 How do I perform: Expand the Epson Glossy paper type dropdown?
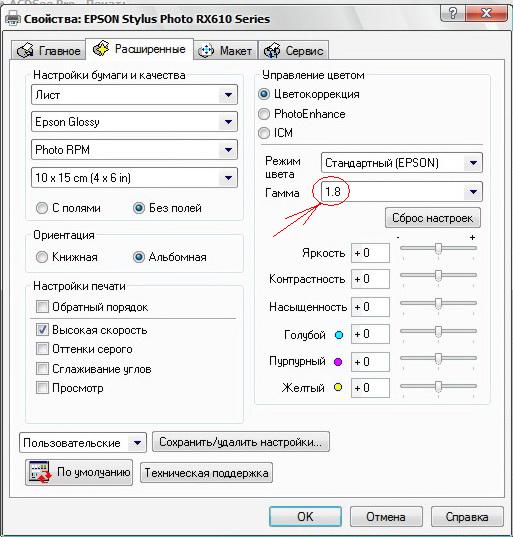coord(134,122)
